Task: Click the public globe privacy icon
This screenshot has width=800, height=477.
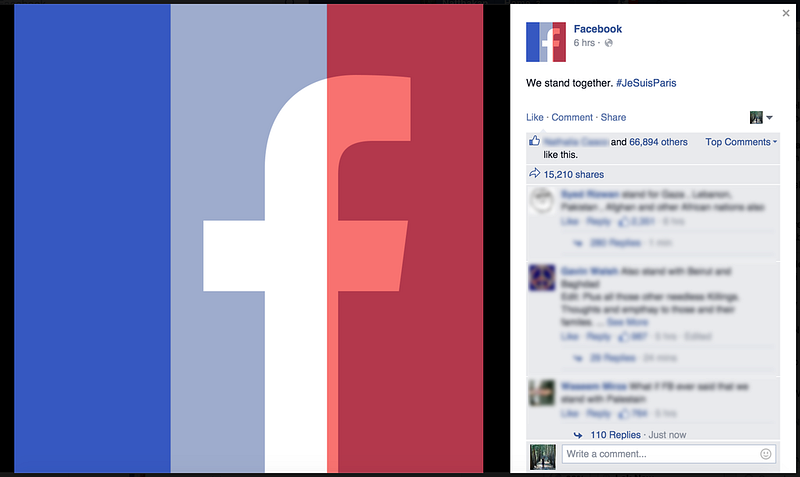Action: 608,43
